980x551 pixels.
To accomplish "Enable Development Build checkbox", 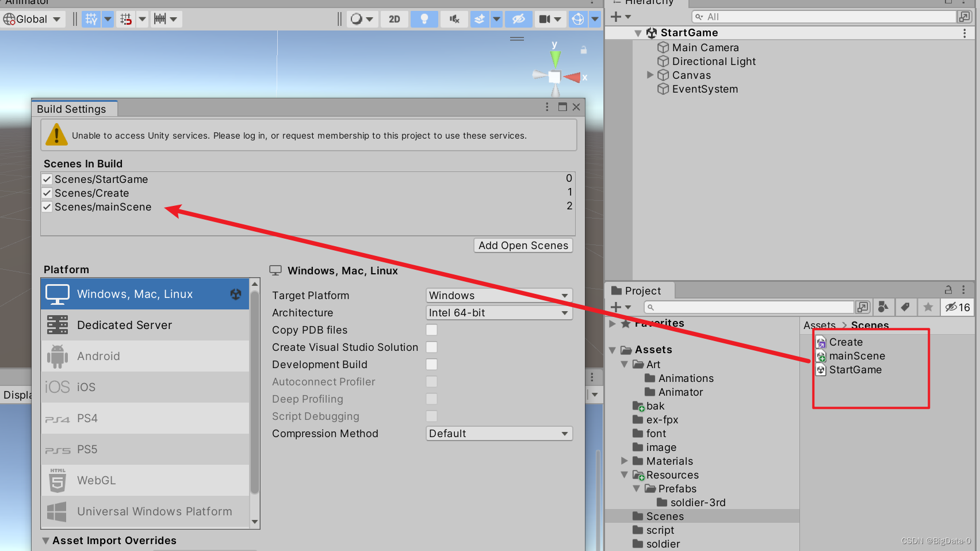I will pyautogui.click(x=432, y=365).
